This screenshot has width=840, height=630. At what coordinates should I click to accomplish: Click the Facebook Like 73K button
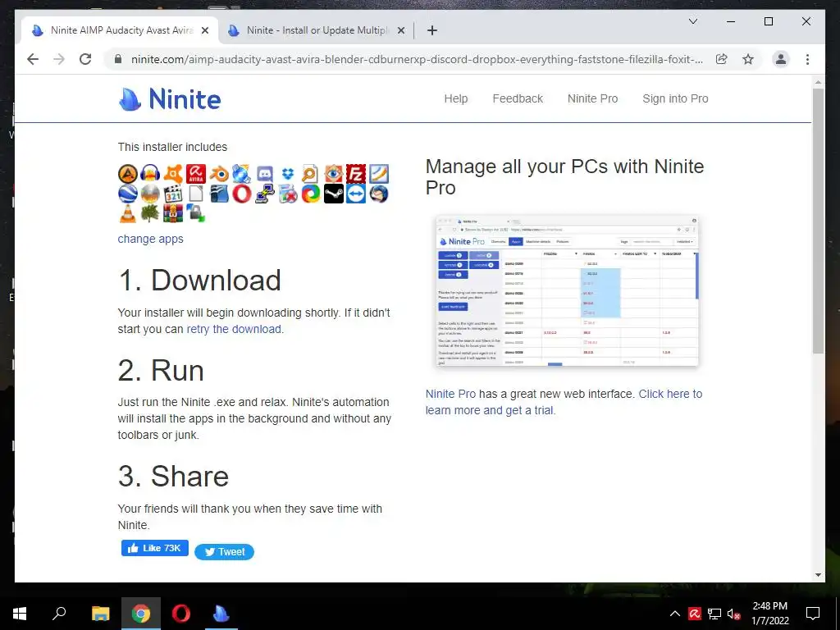(155, 548)
